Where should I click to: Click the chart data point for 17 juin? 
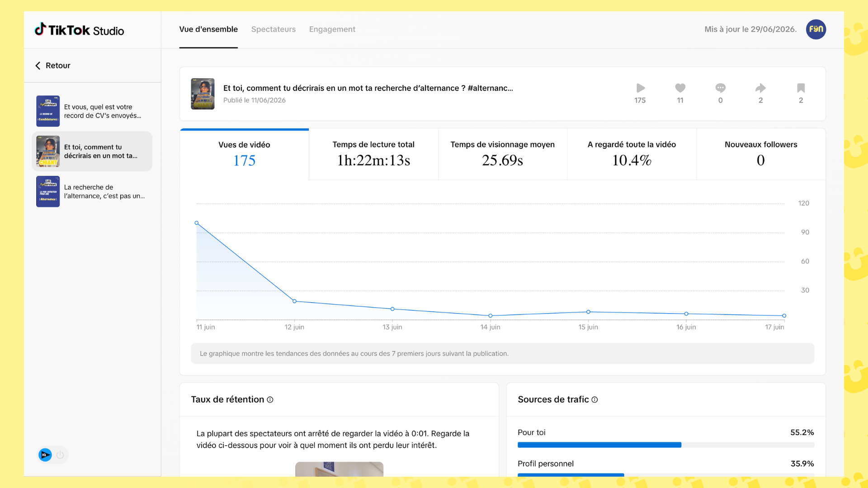[784, 316]
